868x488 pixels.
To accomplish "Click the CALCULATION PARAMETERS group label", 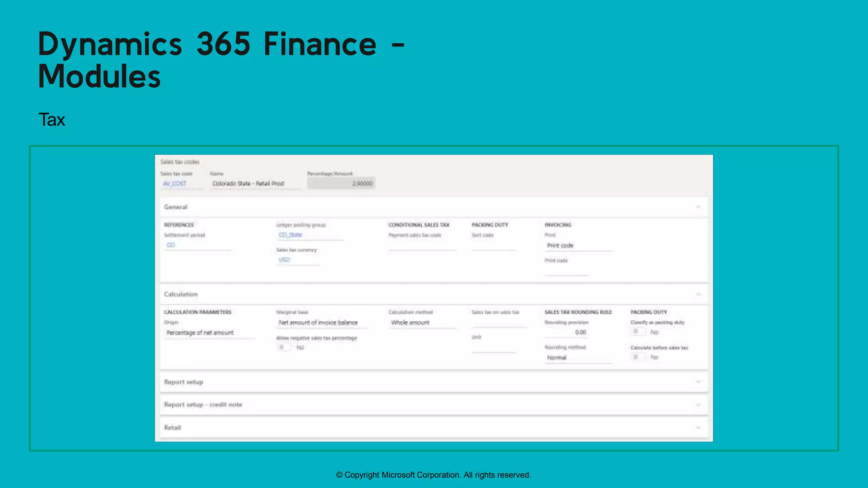I will (198, 312).
